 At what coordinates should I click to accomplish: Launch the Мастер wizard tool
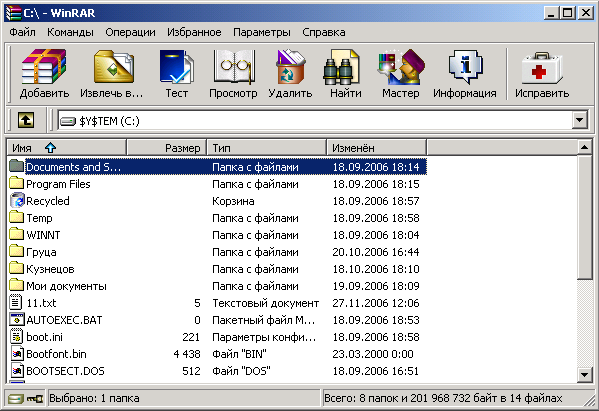(x=401, y=73)
